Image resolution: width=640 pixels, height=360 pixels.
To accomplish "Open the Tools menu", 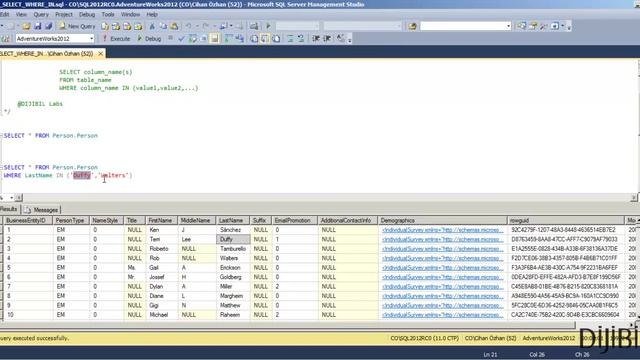I will 108,14.
